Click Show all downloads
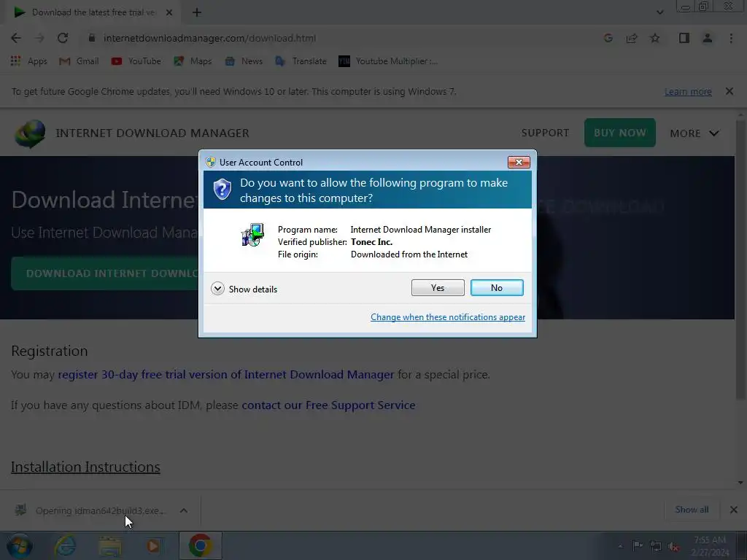 coord(692,510)
